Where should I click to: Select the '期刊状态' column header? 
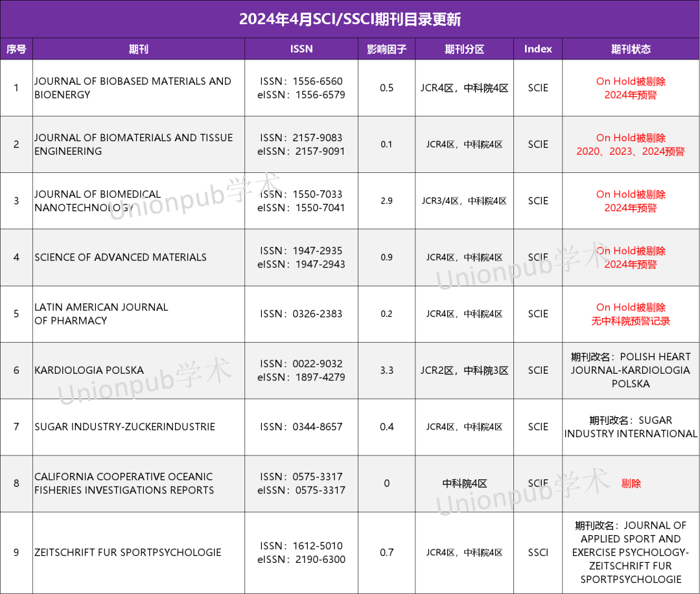click(x=631, y=49)
